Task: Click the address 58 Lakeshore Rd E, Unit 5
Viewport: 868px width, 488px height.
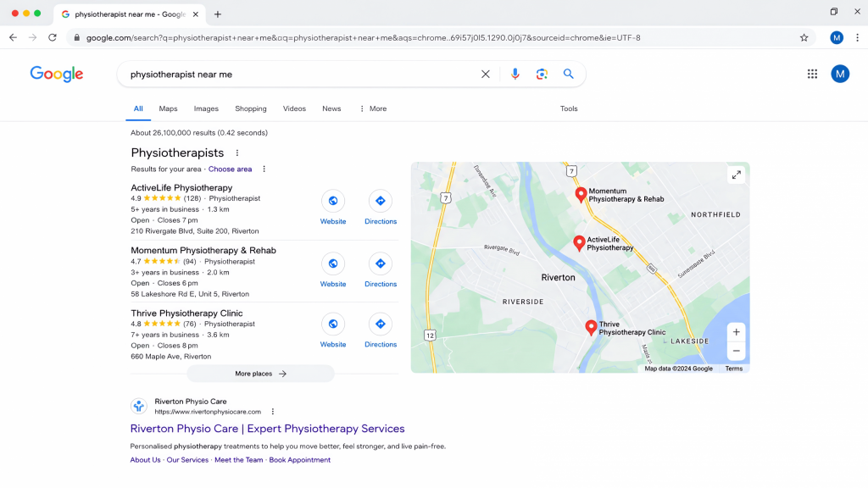Action: pyautogui.click(x=190, y=294)
